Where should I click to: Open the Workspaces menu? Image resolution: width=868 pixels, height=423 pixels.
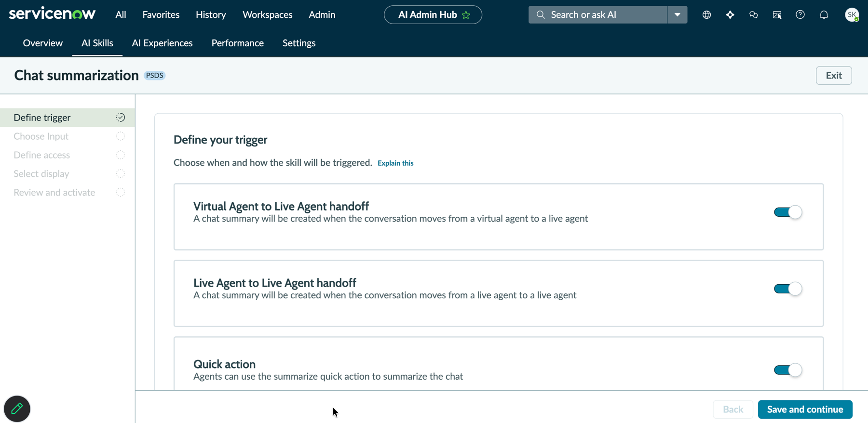coord(268,15)
